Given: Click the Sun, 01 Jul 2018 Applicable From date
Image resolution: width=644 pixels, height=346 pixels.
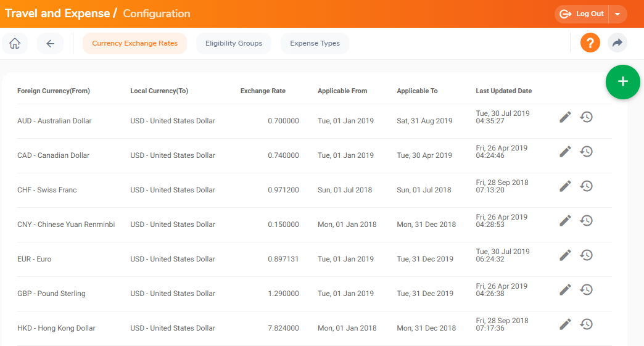Looking at the screenshot, I should (345, 189).
